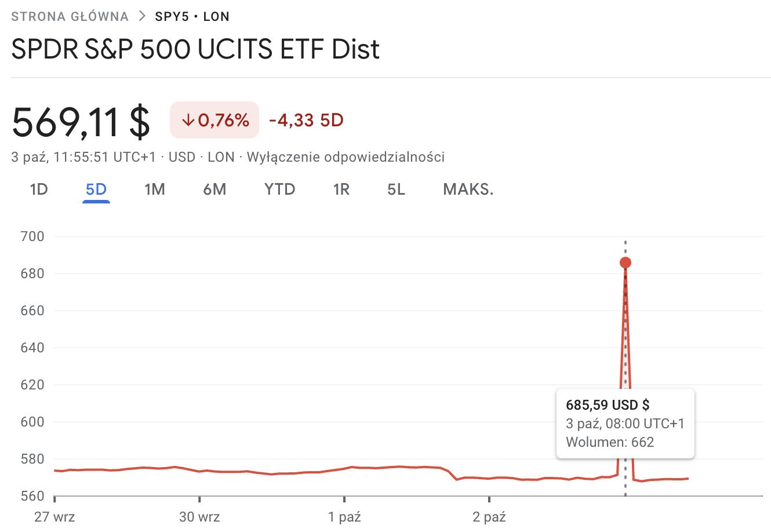Switch chart to the 6M range
The image size is (771, 532).
(214, 190)
